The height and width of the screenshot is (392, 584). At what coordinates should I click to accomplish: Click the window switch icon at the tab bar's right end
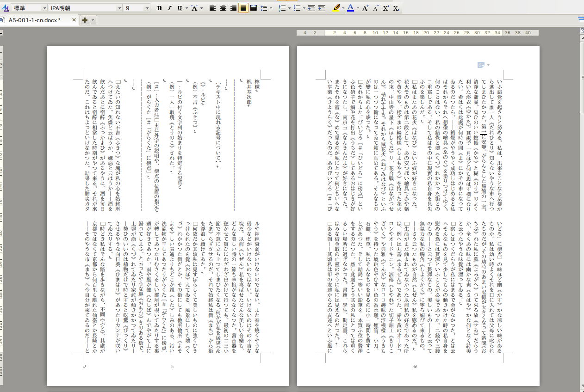point(581,19)
